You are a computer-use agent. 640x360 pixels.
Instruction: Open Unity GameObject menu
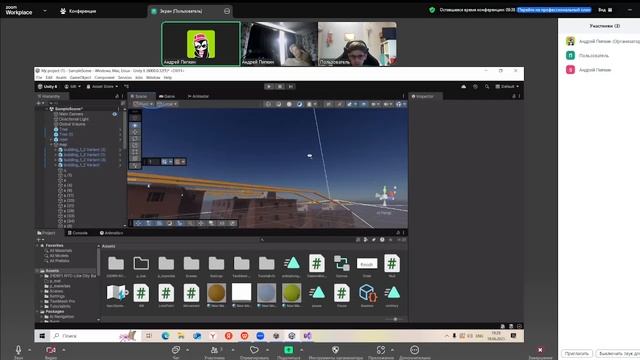pyautogui.click(x=80, y=78)
